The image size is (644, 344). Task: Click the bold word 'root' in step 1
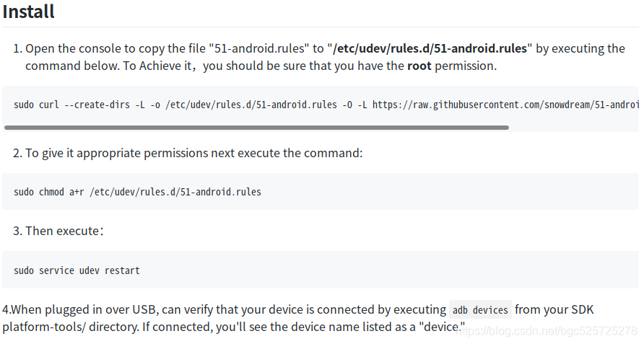419,66
